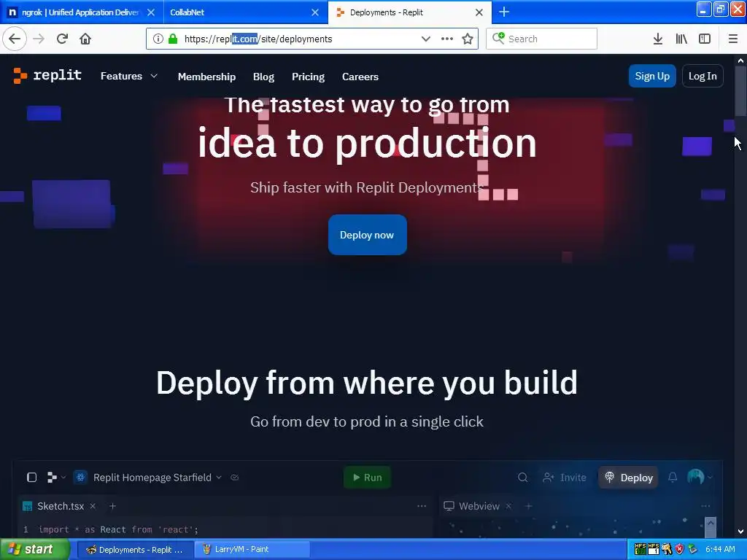Add new file tab next to Sketch.tsx
This screenshot has height=560, width=747.
pos(112,506)
